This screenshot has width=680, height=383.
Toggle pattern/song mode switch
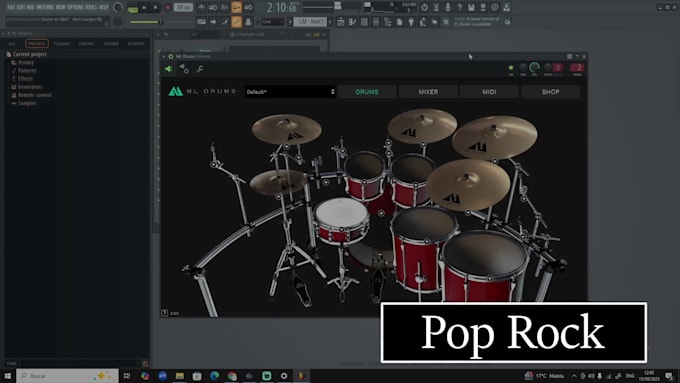coord(133,7)
